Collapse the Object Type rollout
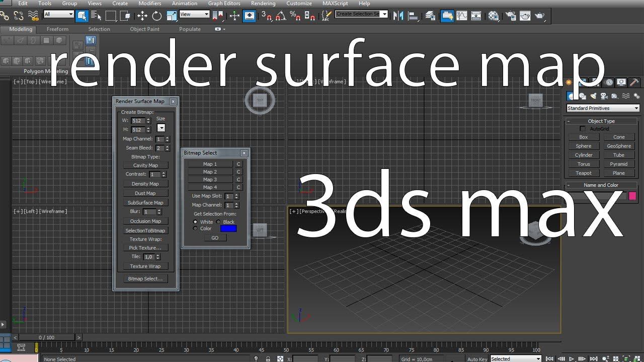644x362 pixels. tap(601, 121)
